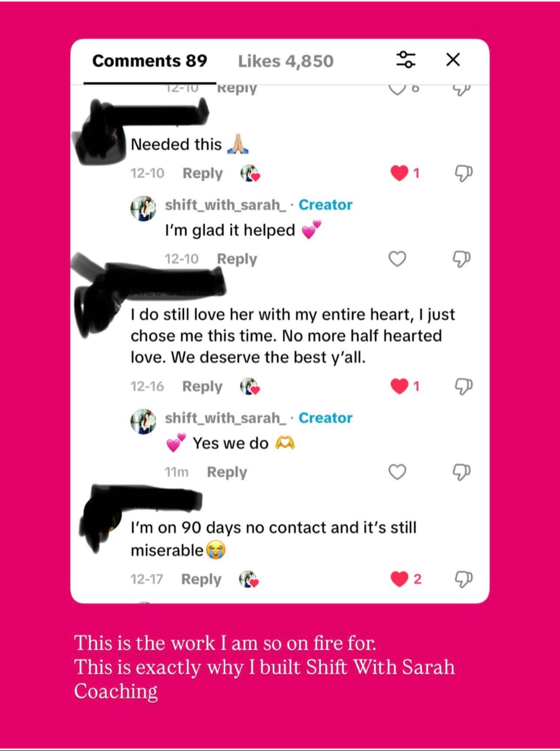Dislike the 'I'm glad it helped' reply
The height and width of the screenshot is (751, 560).
tap(462, 259)
